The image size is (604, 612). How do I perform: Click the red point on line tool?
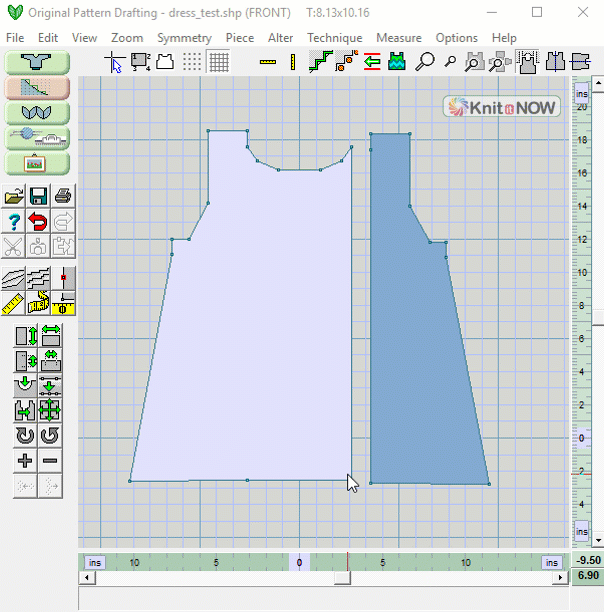(x=63, y=278)
